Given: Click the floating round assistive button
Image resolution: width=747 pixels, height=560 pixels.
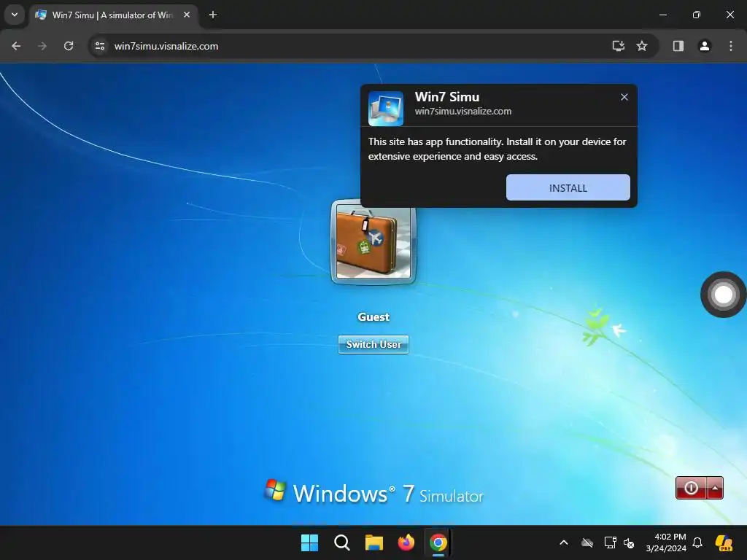Looking at the screenshot, I should tap(723, 295).
